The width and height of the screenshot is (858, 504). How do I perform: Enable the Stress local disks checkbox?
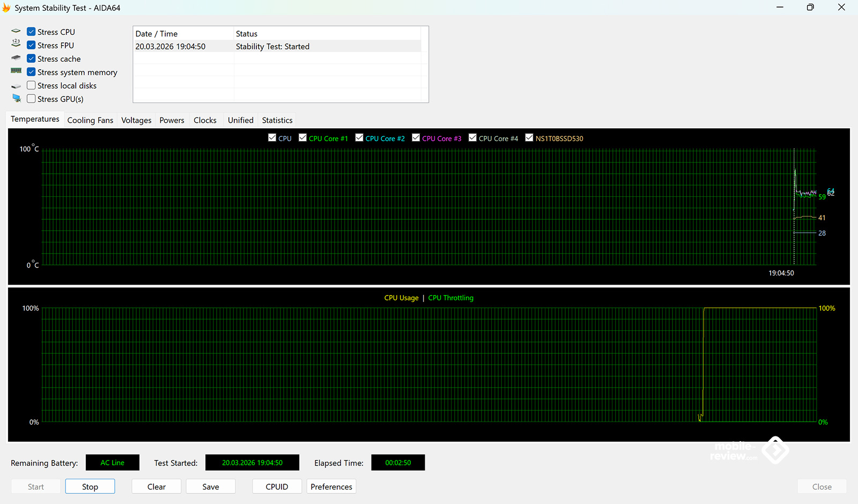(31, 85)
